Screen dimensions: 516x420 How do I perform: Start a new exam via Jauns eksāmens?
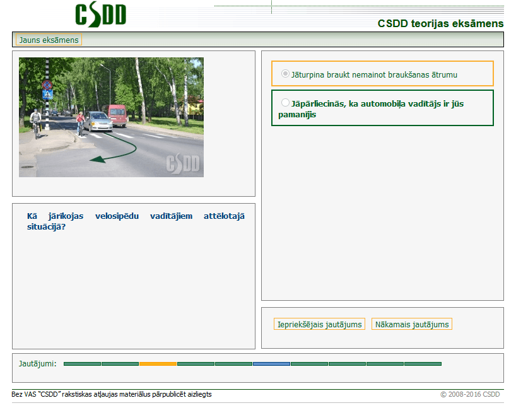coord(49,40)
